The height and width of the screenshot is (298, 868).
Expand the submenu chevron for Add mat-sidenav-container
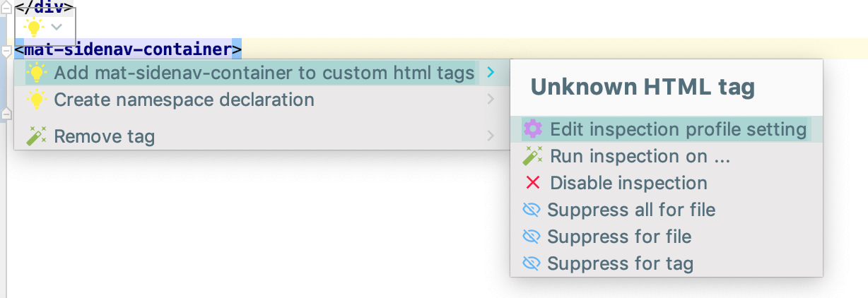pos(491,73)
